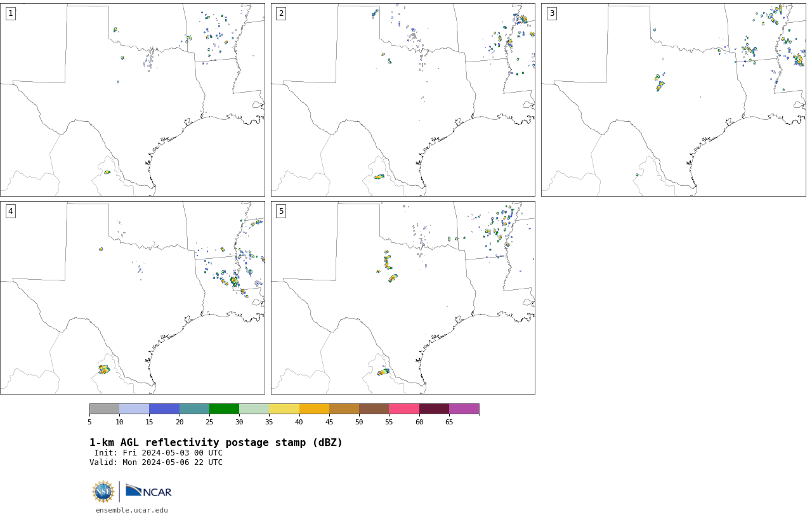
Task: Pick the dark brown 50-55 dBZ swatch
Action: (374, 409)
